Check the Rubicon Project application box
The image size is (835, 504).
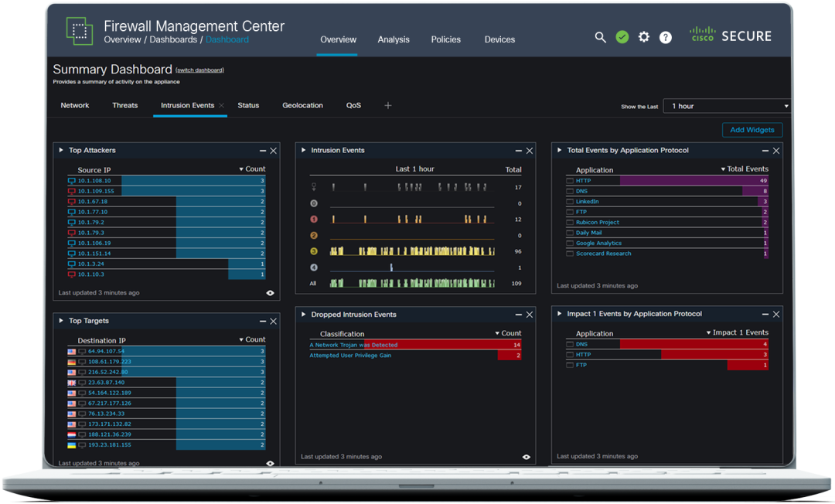point(570,223)
